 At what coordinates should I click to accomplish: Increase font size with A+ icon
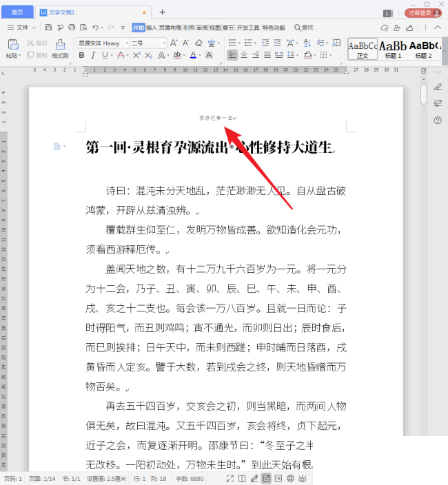pos(174,43)
